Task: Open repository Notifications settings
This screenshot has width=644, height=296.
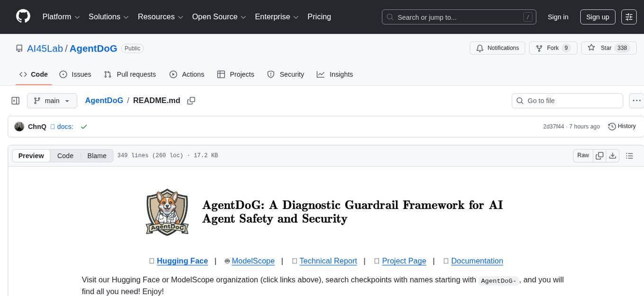Action: (x=497, y=48)
